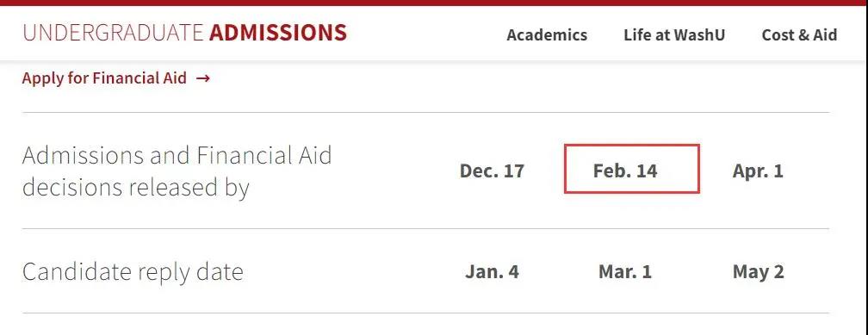Select the highlighted Feb. 14 date

[x=625, y=171]
